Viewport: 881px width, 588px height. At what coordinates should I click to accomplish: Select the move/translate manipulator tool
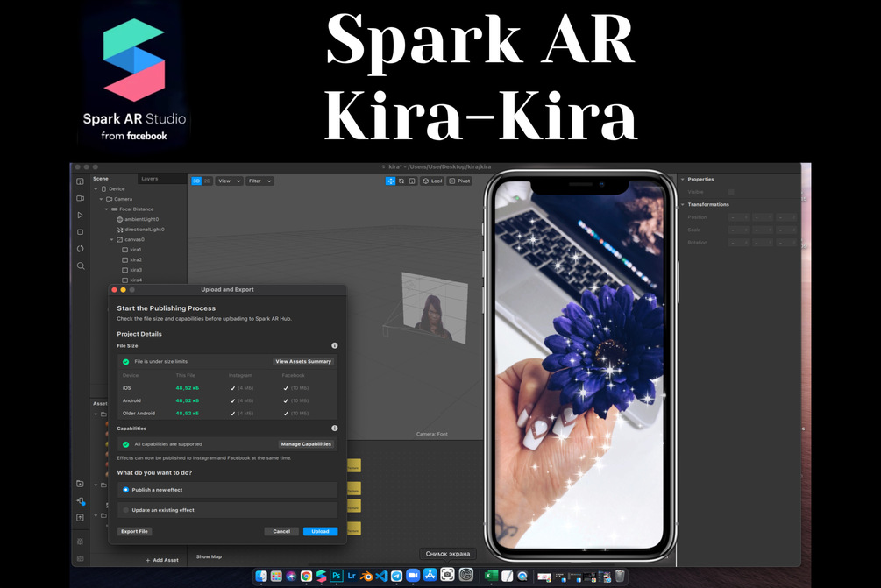[x=390, y=181]
